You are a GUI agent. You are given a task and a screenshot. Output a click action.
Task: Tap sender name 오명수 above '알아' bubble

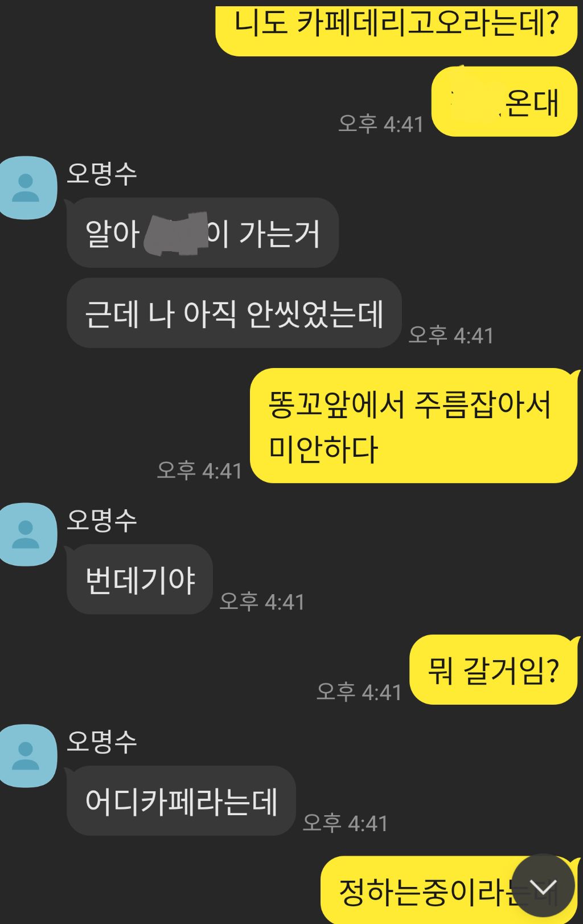coord(102,173)
